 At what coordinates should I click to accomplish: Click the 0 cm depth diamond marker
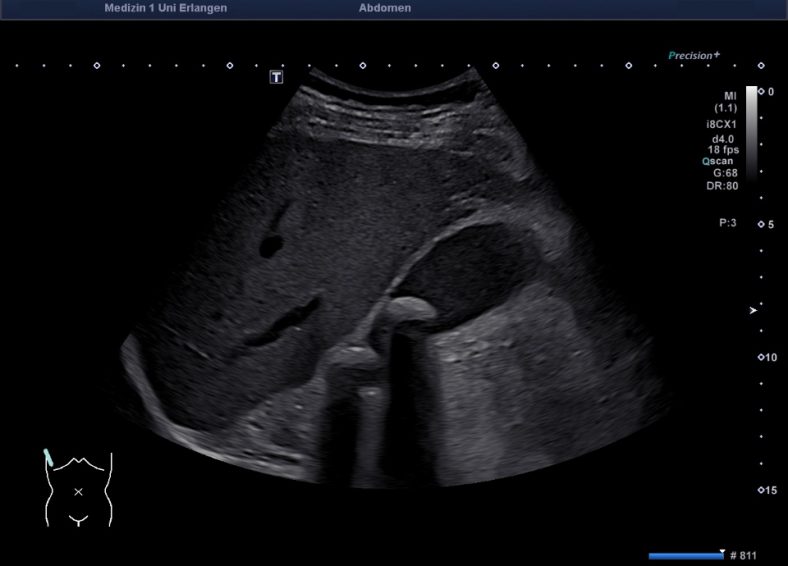tap(761, 91)
